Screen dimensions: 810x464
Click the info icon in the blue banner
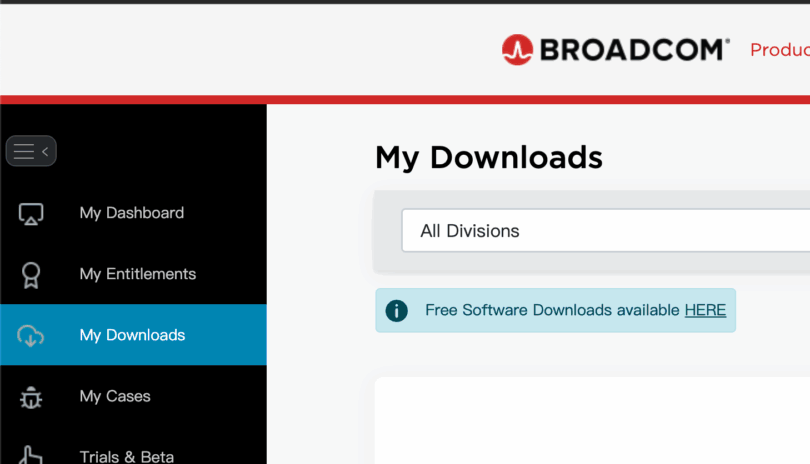397,310
